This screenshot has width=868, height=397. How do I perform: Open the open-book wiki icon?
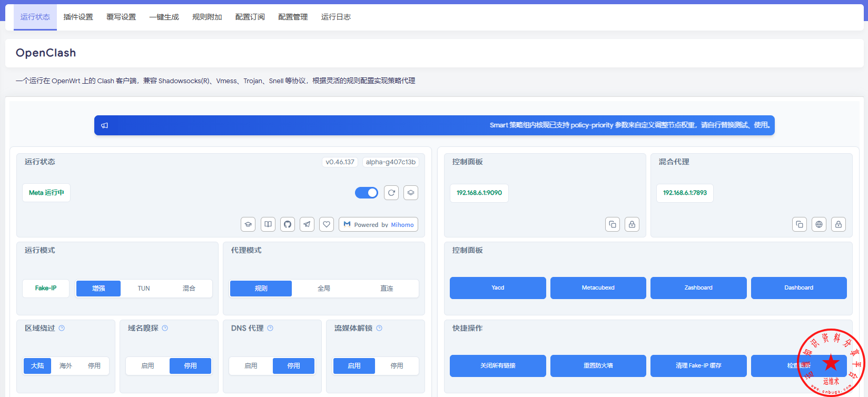268,224
